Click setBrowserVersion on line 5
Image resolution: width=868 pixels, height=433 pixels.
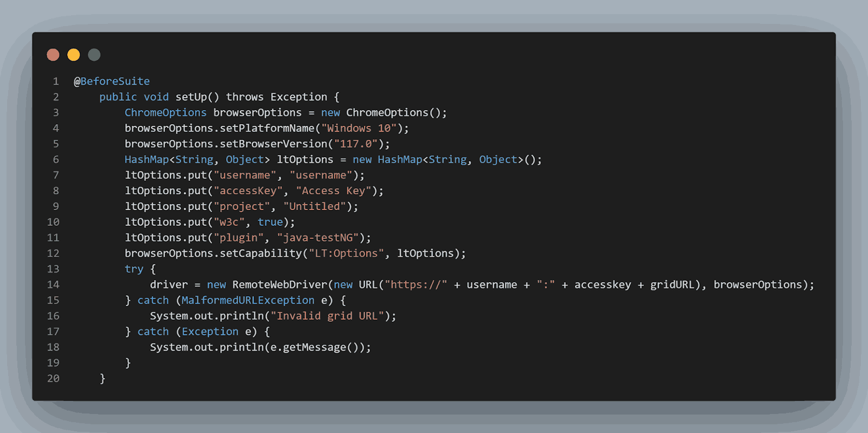[x=273, y=144]
